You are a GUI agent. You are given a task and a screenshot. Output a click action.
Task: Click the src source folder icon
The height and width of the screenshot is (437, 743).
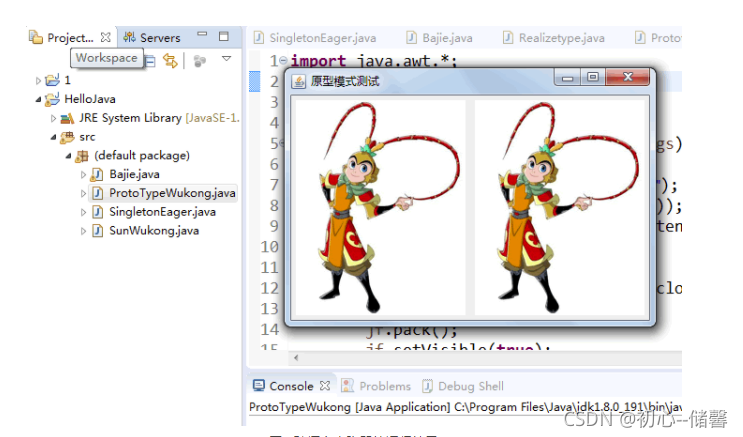[x=67, y=137]
